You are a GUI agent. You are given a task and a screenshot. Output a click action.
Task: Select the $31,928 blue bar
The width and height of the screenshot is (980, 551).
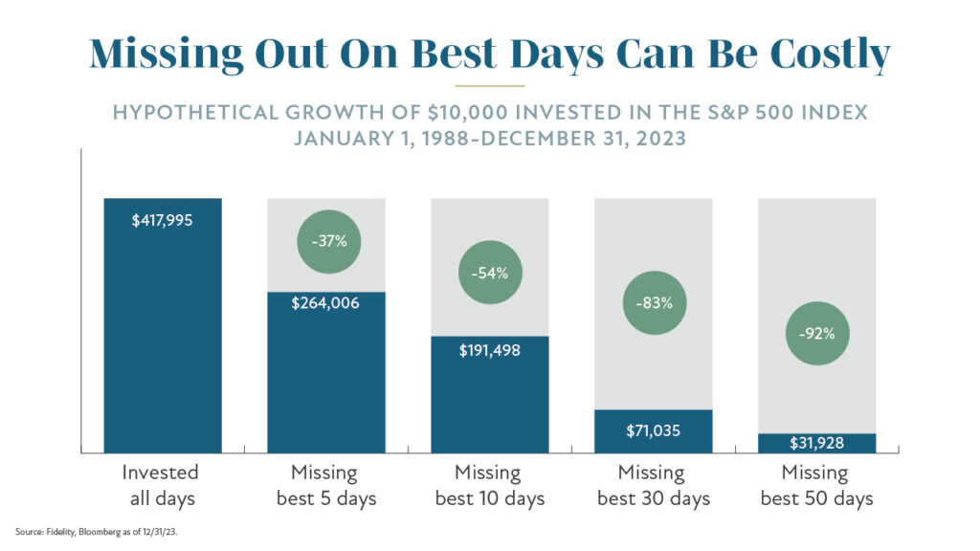[817, 443]
